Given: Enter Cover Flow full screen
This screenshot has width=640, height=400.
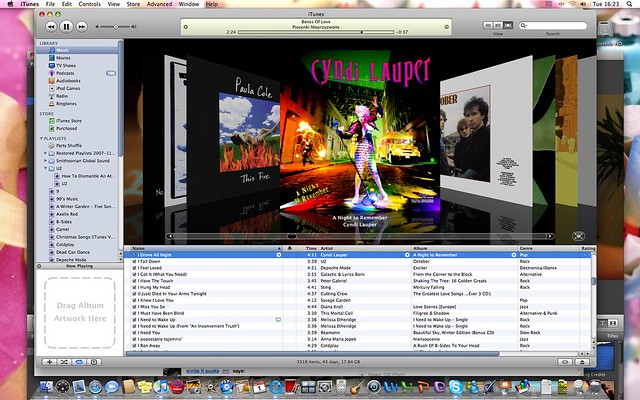Looking at the screenshot, I should click(x=578, y=236).
